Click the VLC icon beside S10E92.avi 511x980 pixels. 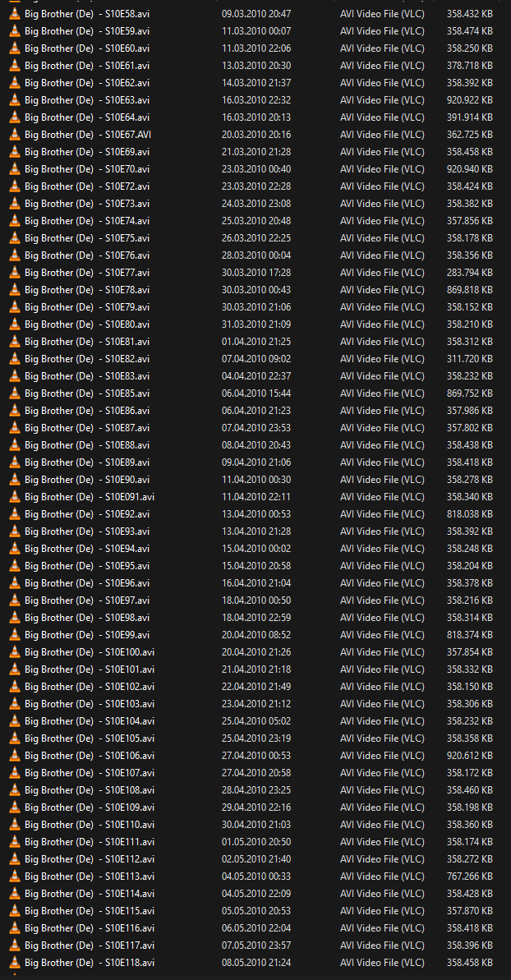click(14, 513)
